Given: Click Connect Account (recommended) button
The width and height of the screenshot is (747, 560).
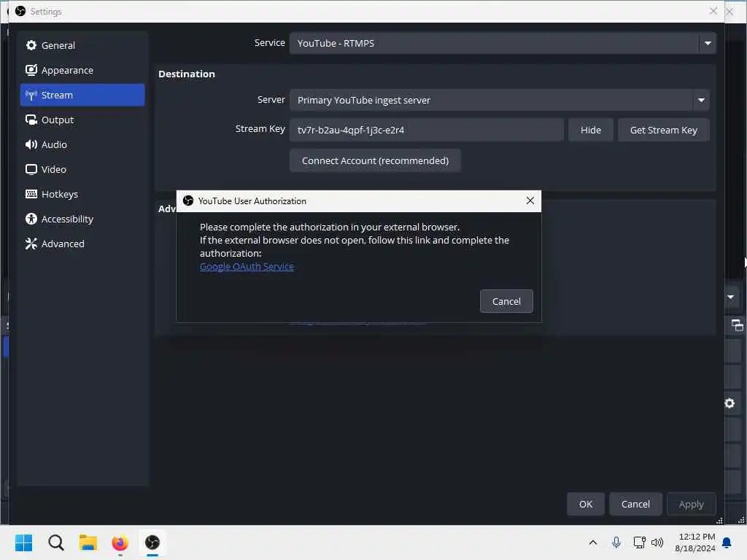Looking at the screenshot, I should 375,160.
